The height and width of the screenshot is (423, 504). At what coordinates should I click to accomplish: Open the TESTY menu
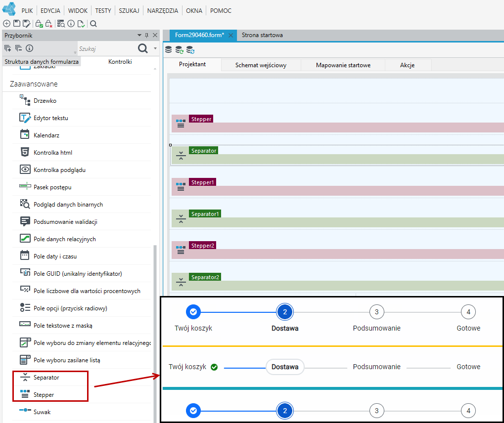tap(103, 10)
